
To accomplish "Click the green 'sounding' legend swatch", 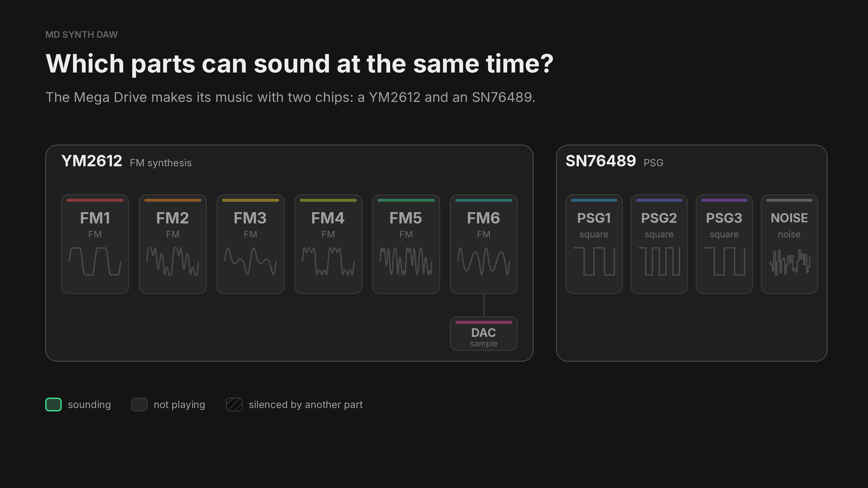I will 53,404.
